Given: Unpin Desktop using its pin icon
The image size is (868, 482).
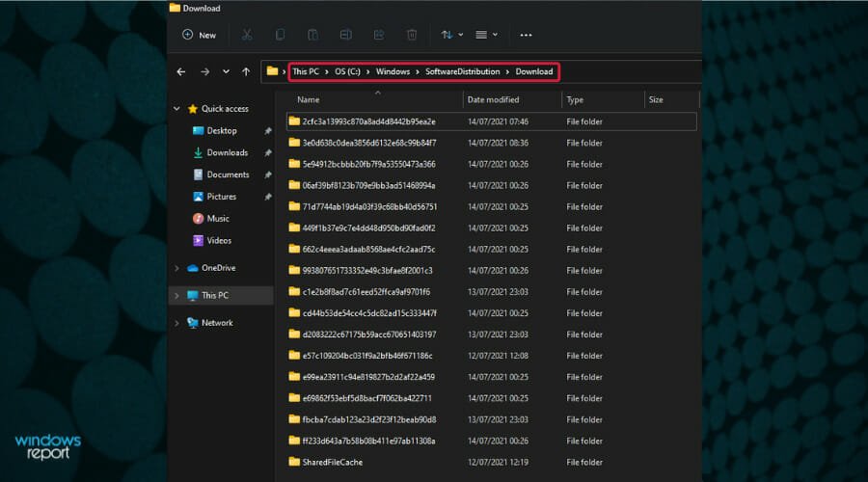Looking at the screenshot, I should coord(268,131).
